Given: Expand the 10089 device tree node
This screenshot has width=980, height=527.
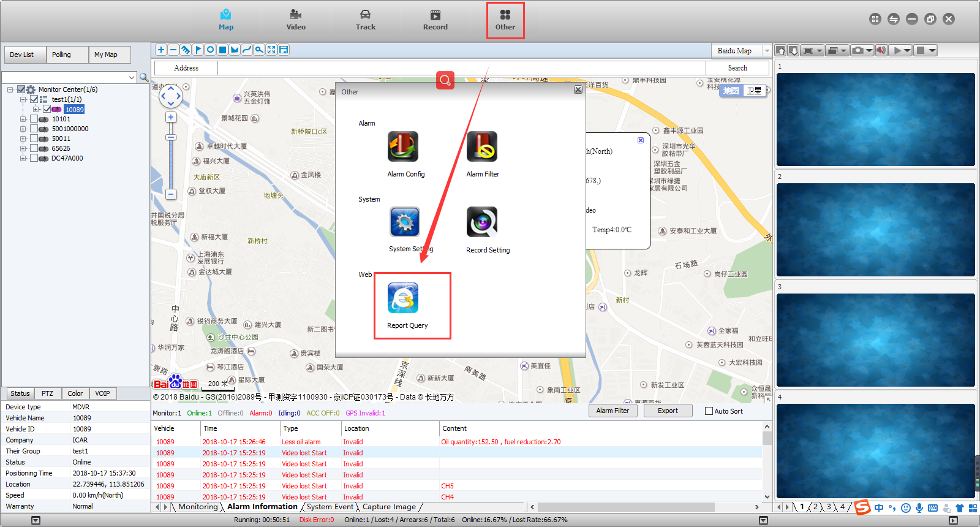Looking at the screenshot, I should point(36,109).
